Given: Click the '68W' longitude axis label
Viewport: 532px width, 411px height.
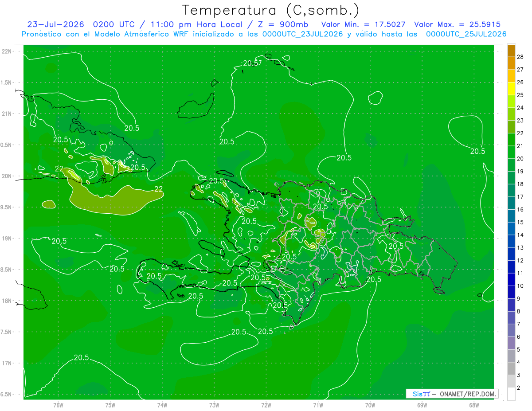Looking at the screenshot, I should pos(474,405).
